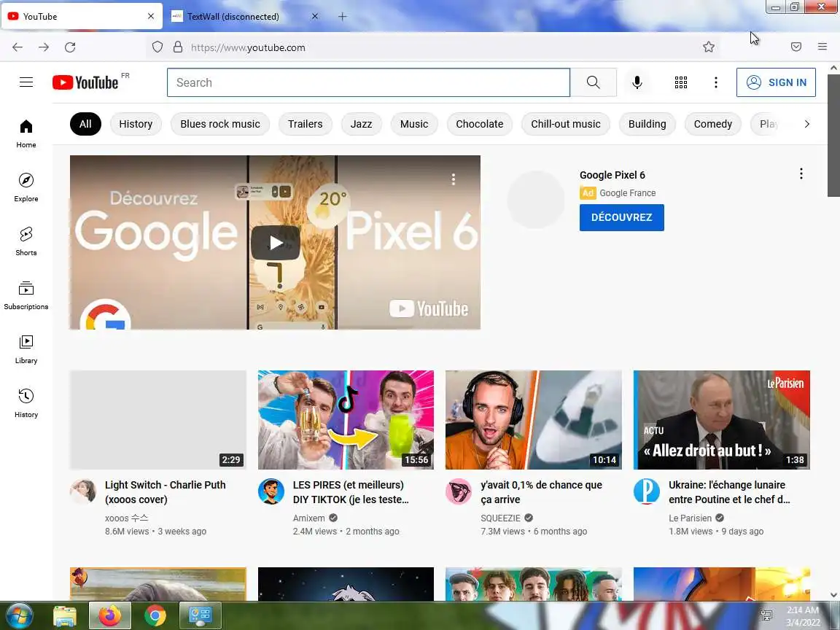The image size is (840, 630).
Task: Click the DÉCOUVREZ ad button
Action: pos(621,217)
